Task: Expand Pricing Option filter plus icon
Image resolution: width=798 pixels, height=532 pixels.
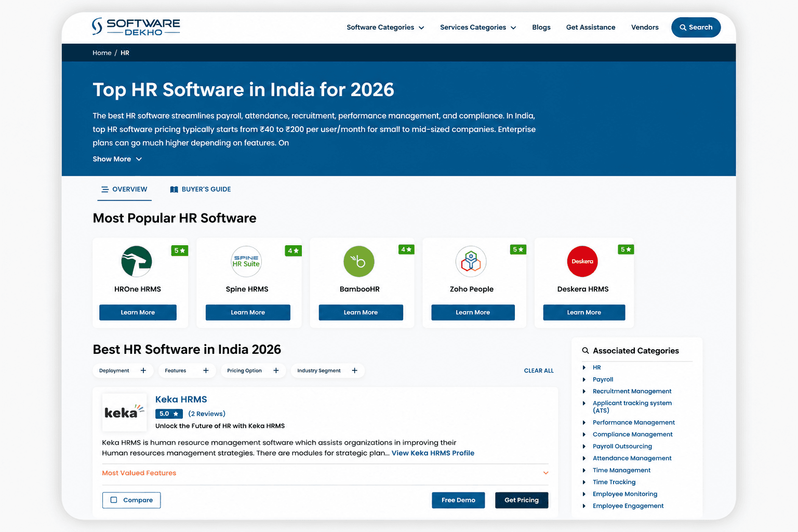Action: coord(276,370)
